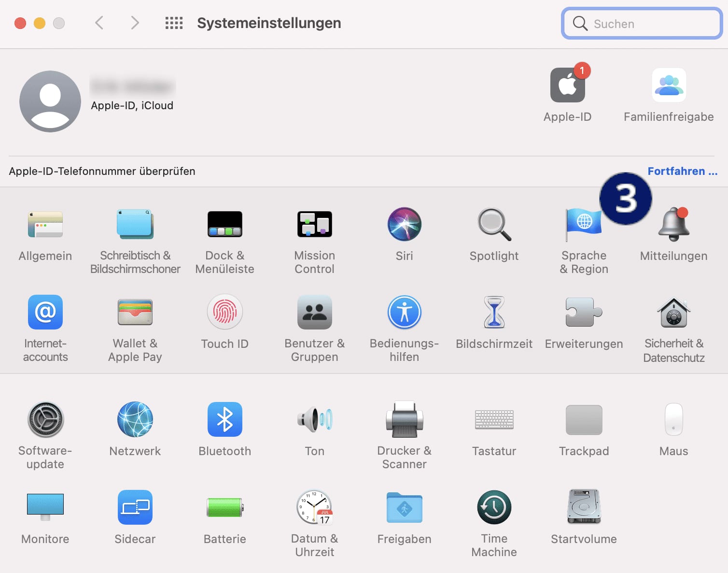Open Batterie settings
Image resolution: width=728 pixels, height=573 pixels.
(x=225, y=508)
